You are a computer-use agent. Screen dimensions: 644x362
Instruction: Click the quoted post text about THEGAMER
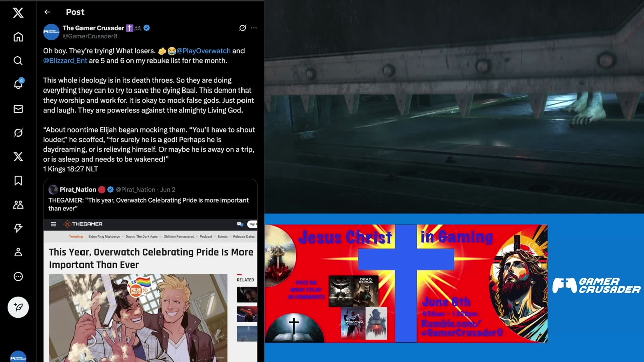point(148,204)
